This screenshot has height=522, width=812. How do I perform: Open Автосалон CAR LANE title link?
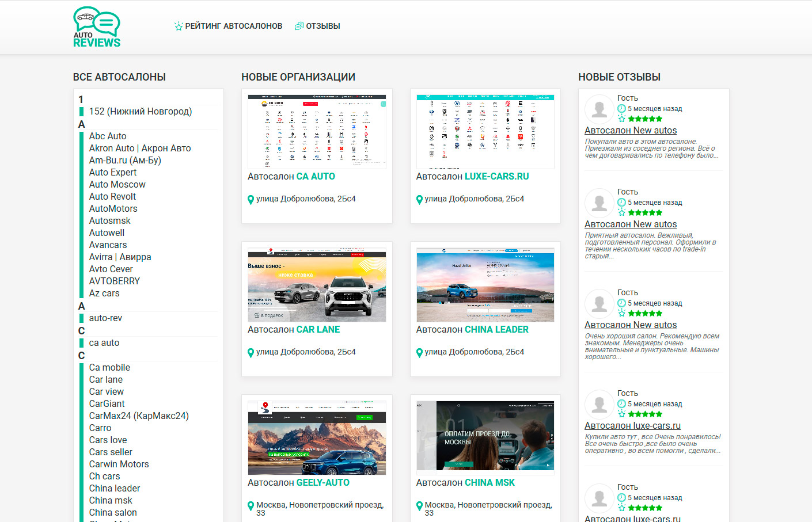pos(294,330)
